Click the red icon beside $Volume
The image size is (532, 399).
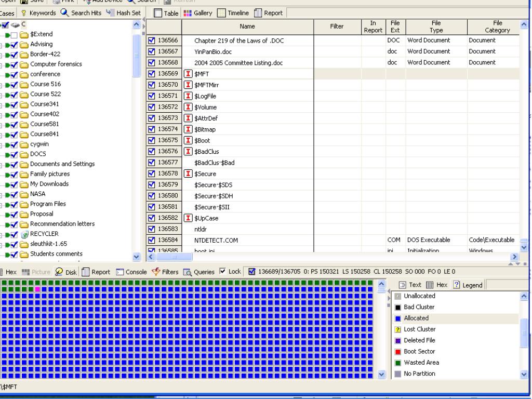[x=188, y=107]
